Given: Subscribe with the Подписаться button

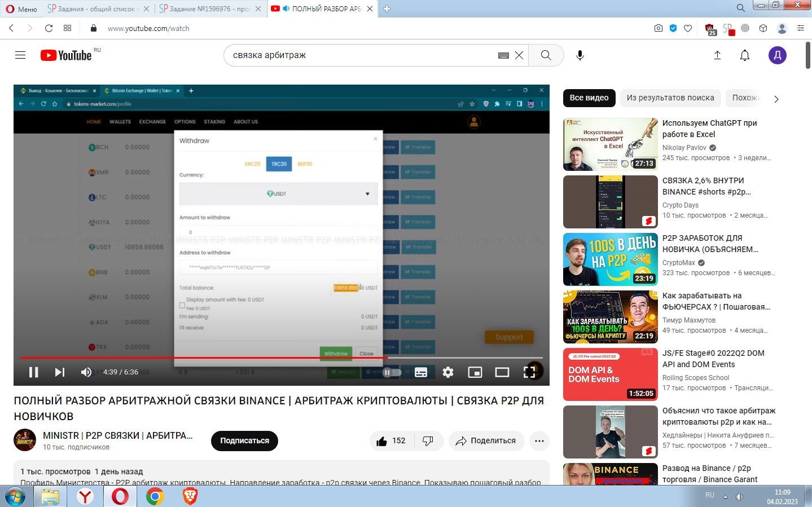Looking at the screenshot, I should 244,441.
